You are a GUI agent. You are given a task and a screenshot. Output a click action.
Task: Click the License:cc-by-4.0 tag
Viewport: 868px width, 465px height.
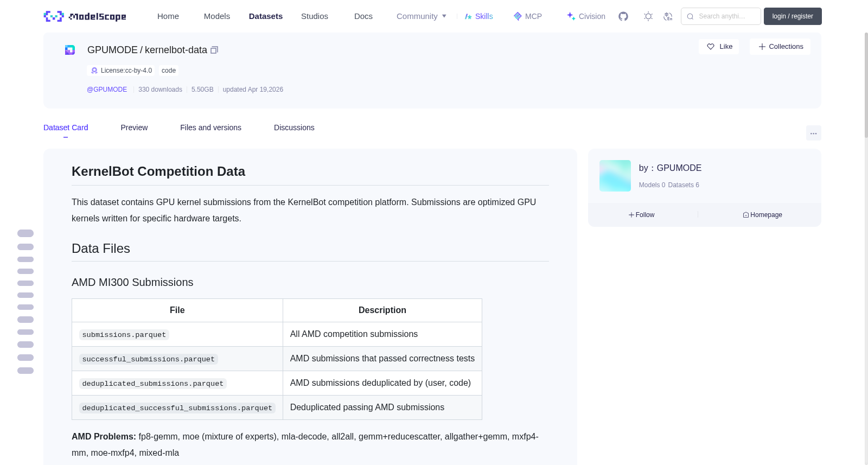121,71
